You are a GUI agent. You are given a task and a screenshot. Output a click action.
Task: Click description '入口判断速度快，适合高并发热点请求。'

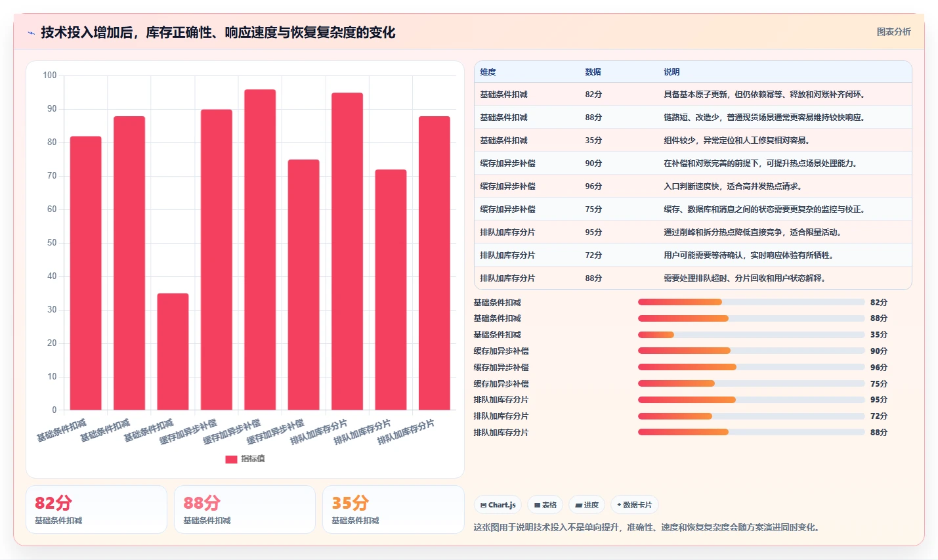733,186
